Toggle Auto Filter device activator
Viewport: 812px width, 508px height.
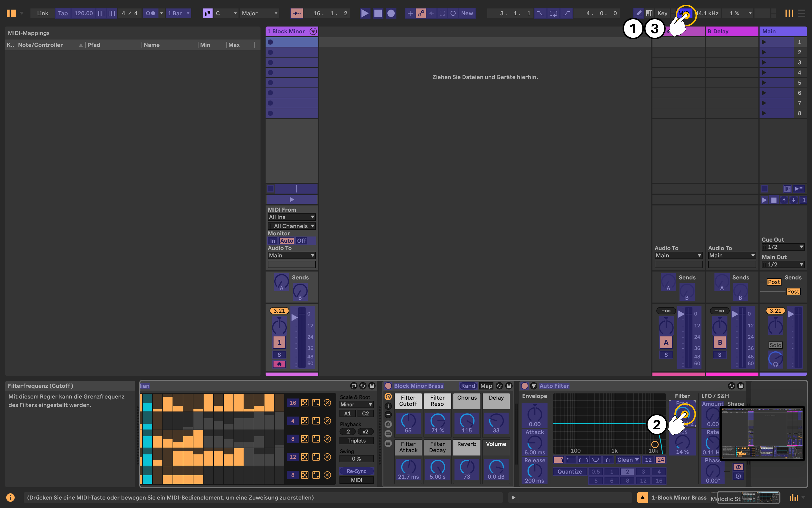[x=525, y=386]
